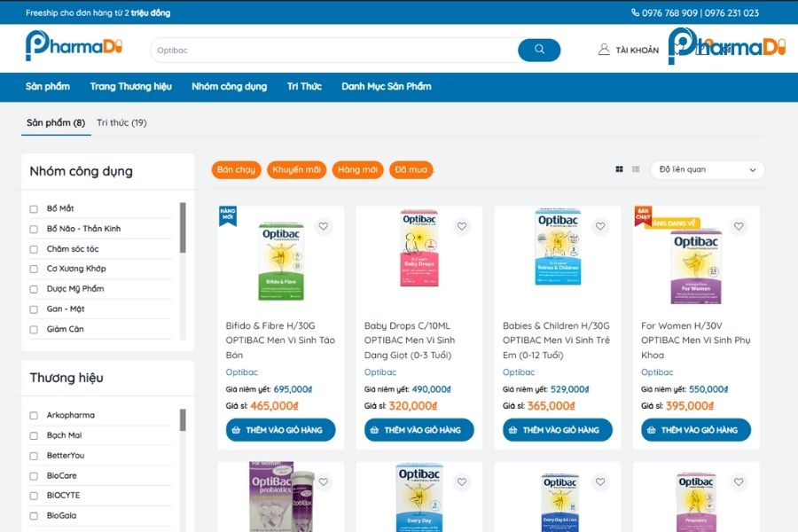
Task: Open the Trang Thương hiệu menu item
Action: point(130,87)
